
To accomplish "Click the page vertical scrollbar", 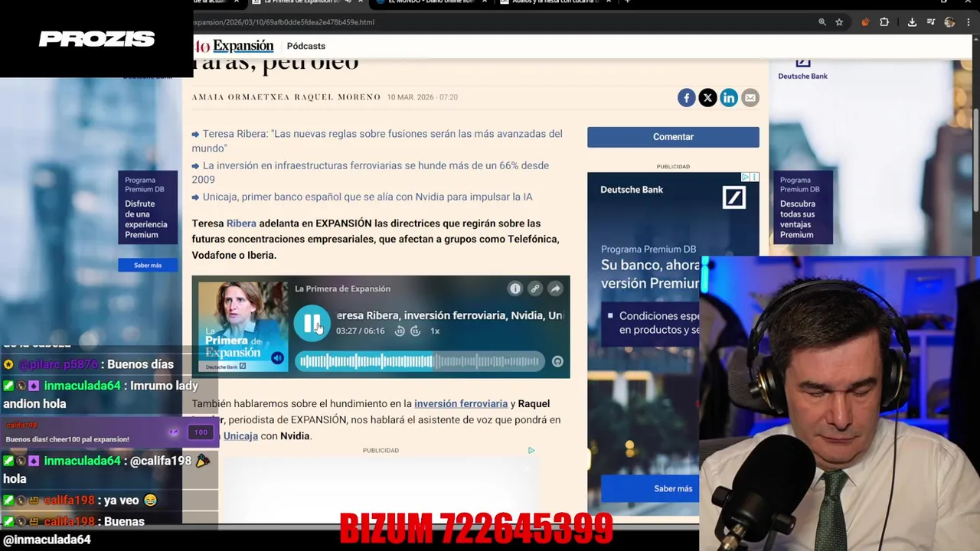I will tap(976, 161).
